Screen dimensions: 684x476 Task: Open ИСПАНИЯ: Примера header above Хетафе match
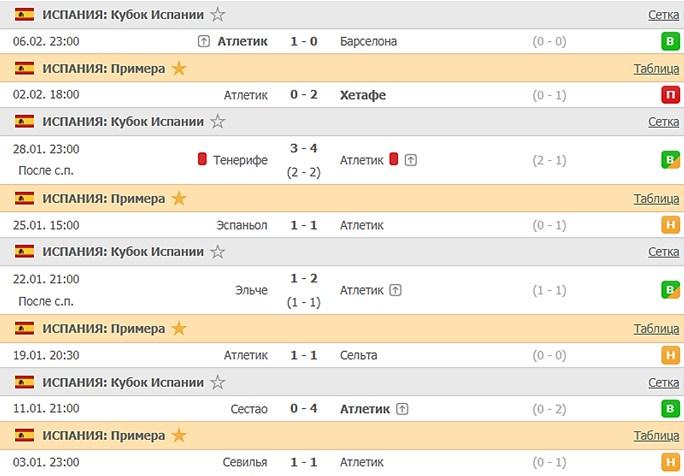click(103, 68)
